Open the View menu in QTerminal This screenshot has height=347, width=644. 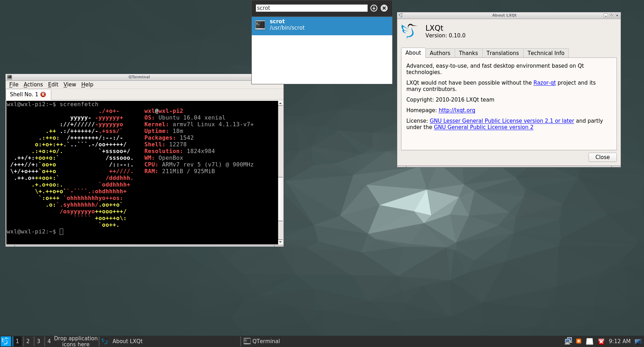pyautogui.click(x=70, y=85)
